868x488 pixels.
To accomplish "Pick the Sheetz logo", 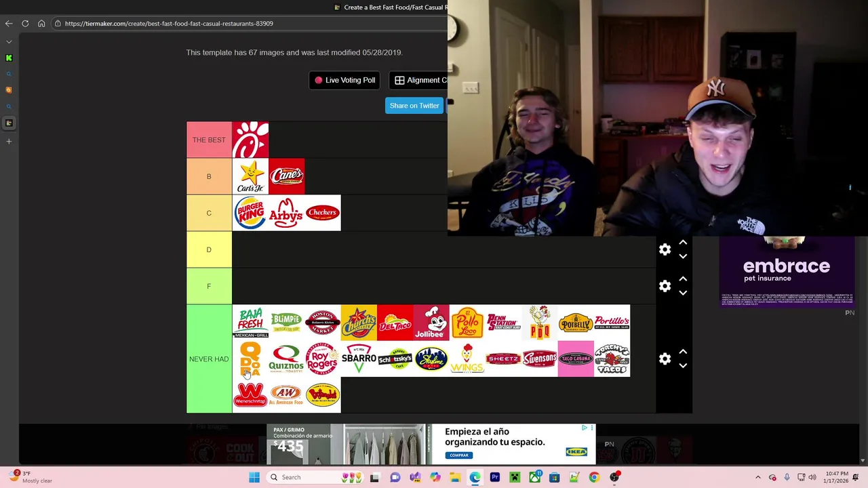I will [504, 359].
